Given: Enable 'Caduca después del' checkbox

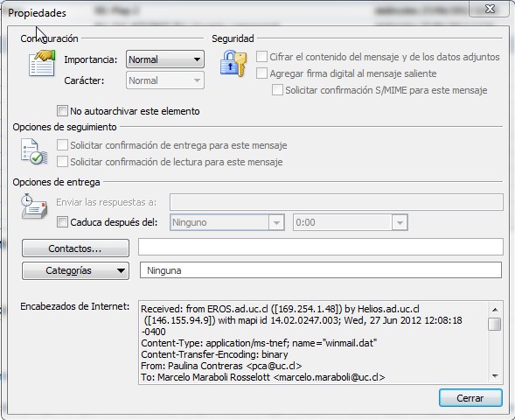Looking at the screenshot, I should click(x=62, y=222).
